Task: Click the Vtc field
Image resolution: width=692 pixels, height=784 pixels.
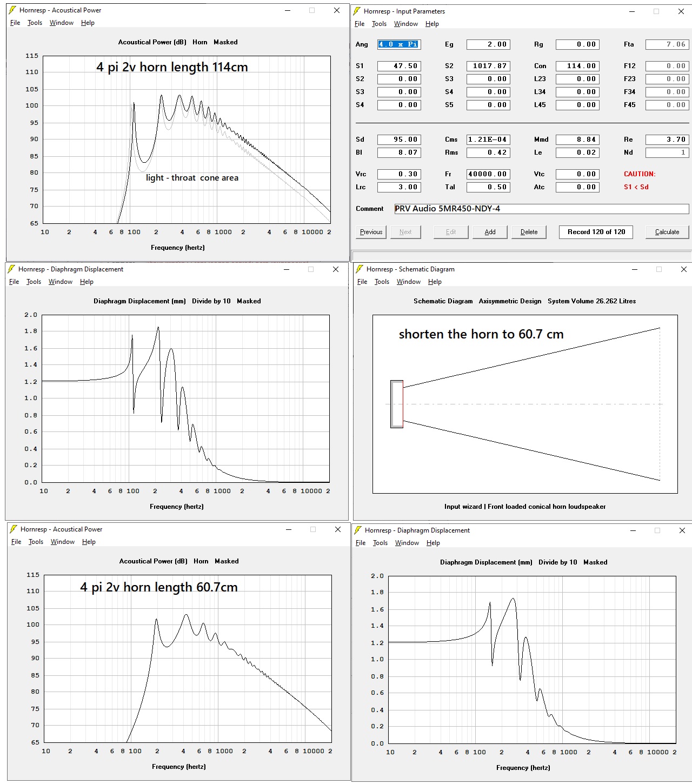Action: click(577, 174)
